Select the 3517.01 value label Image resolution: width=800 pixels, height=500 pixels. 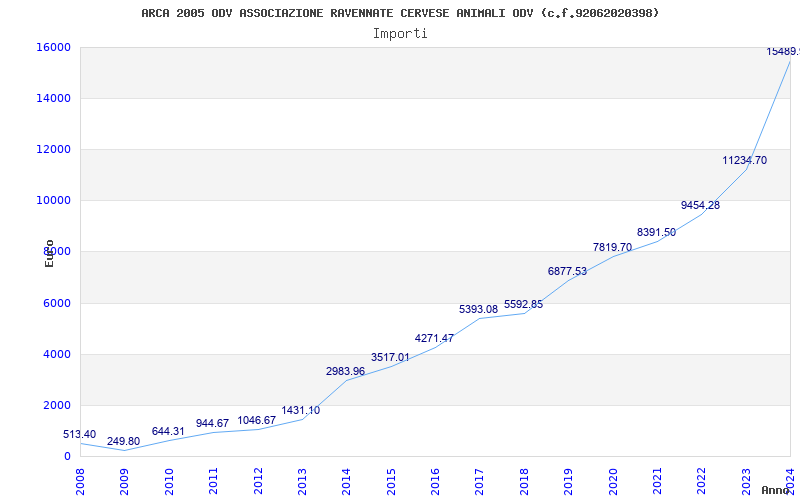point(390,357)
